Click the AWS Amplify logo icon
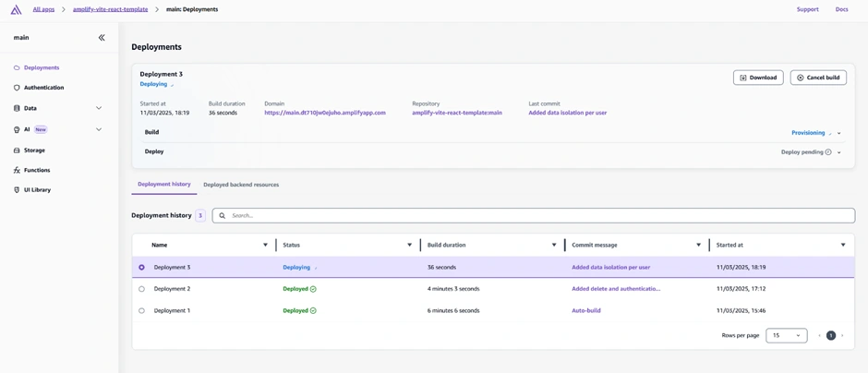 click(x=16, y=9)
